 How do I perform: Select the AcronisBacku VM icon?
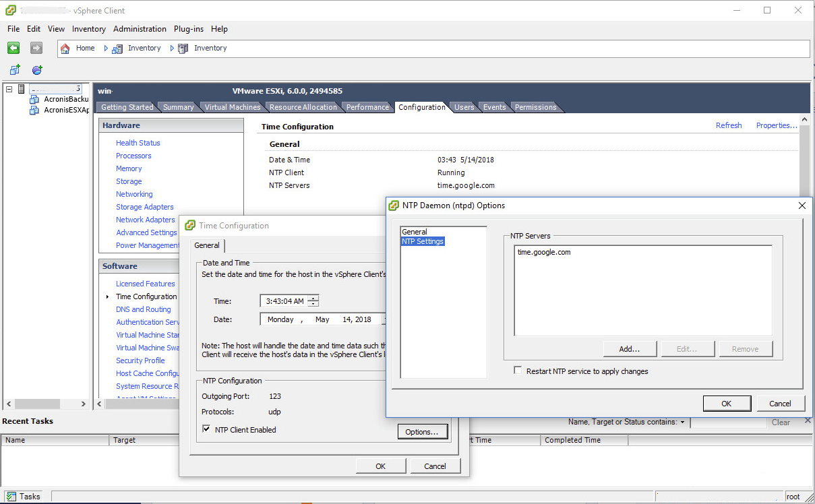tap(34, 99)
